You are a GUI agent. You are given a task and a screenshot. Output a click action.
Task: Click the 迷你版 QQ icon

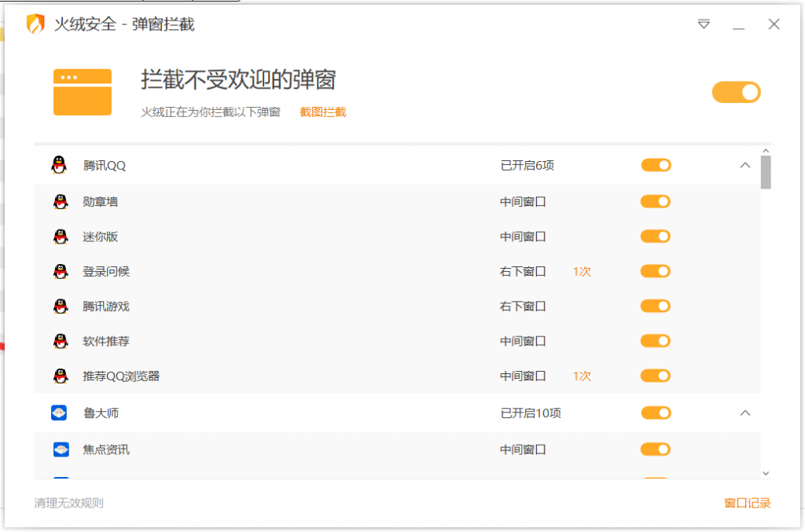point(61,237)
